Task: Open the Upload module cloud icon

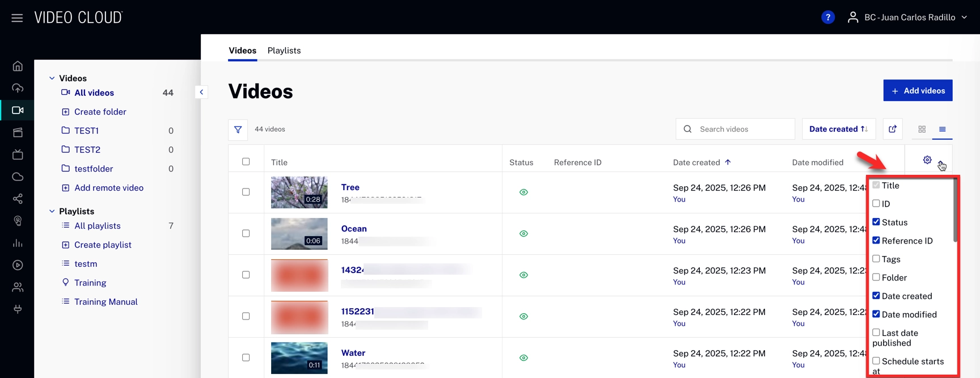Action: 18,88
